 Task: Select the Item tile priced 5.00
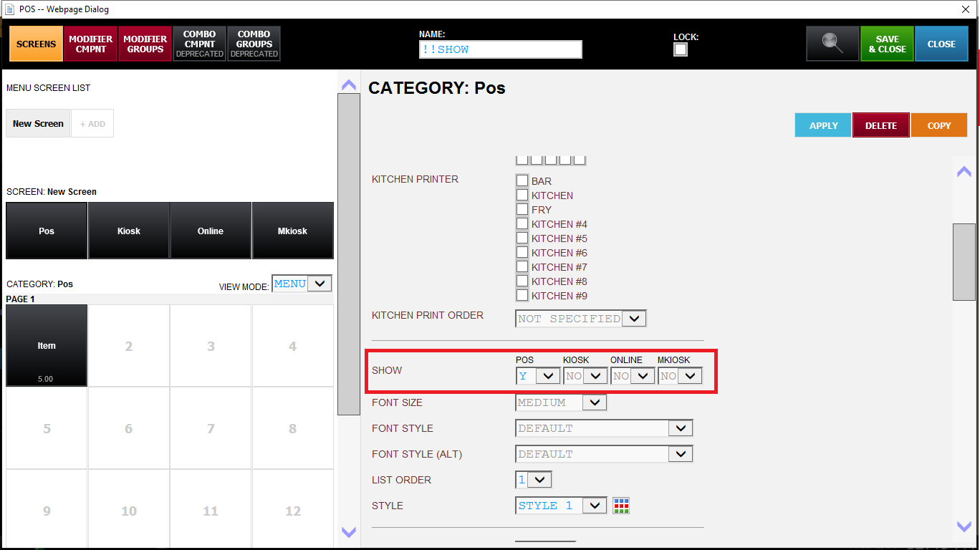[47, 346]
